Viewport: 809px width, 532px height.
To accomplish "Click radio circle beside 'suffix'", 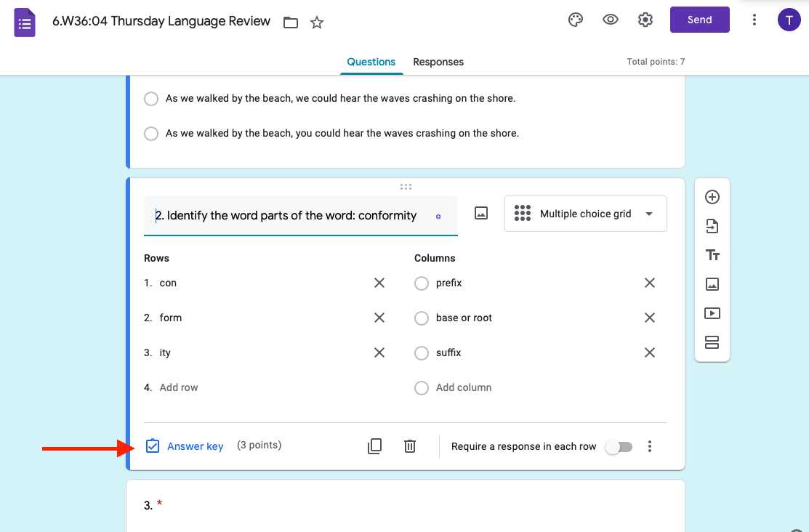I will [x=422, y=353].
